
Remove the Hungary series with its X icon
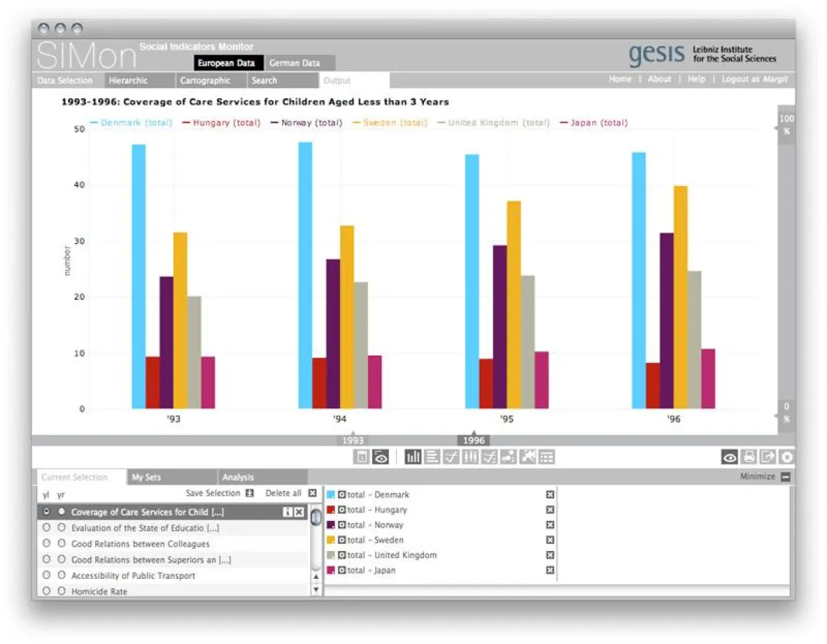550,509
